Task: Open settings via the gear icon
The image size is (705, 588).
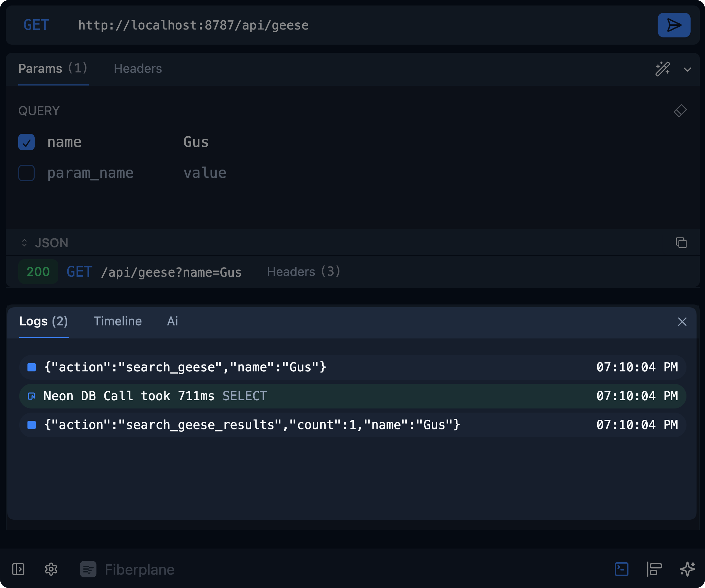Action: point(51,569)
